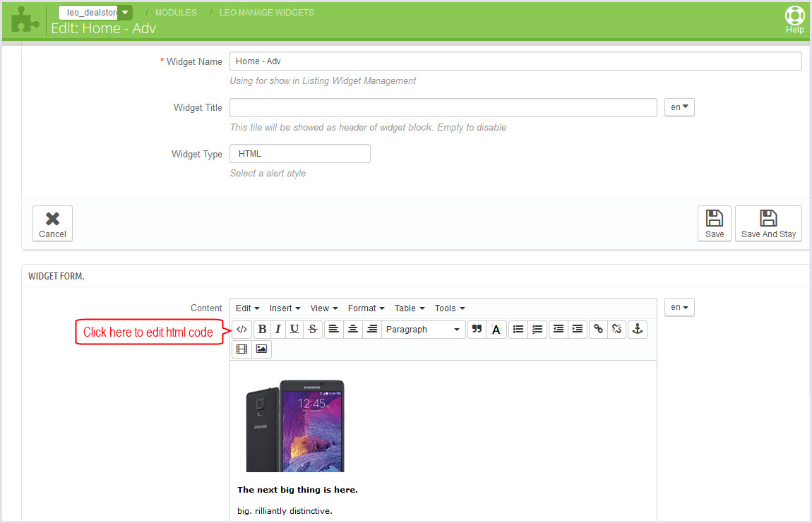Select the Samsung phone image in editor
Screen dimensions: 812x523
point(295,426)
